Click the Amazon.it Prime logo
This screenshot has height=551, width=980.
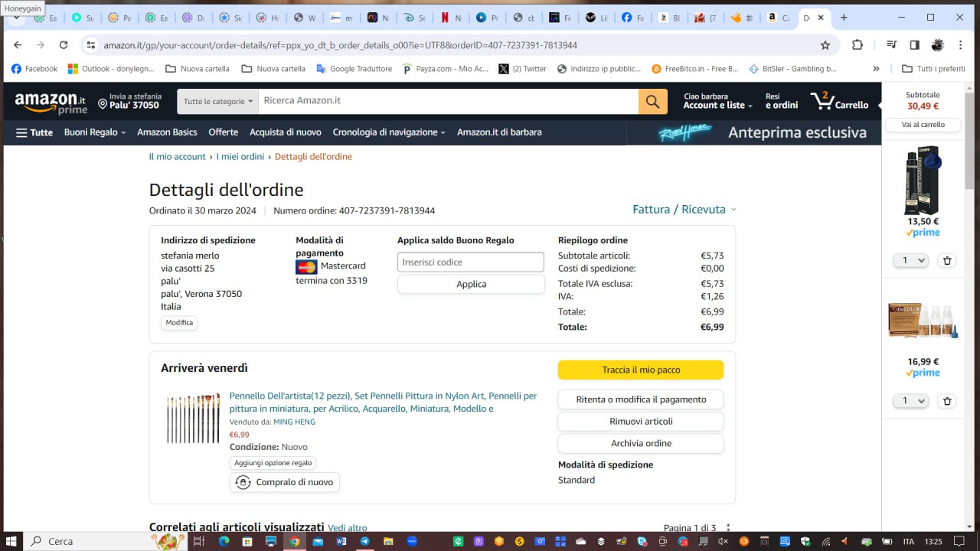(51, 103)
